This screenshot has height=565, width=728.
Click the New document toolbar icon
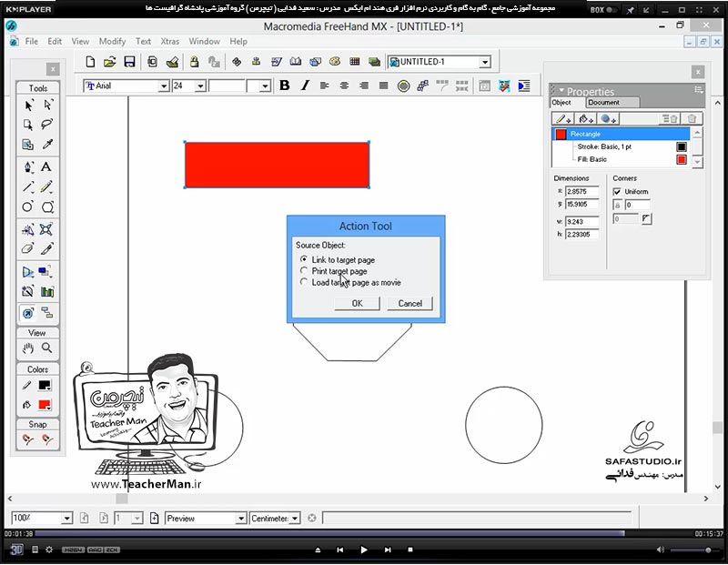coord(90,61)
